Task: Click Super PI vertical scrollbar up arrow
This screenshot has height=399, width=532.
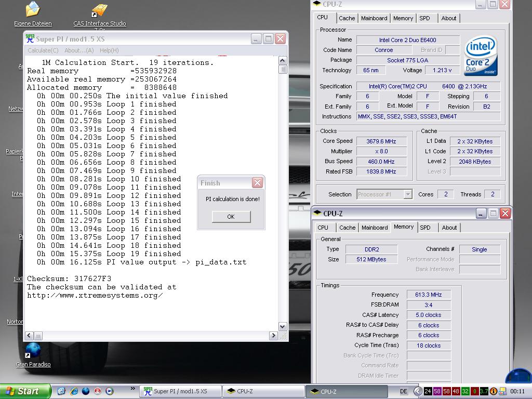Action: 283,60
